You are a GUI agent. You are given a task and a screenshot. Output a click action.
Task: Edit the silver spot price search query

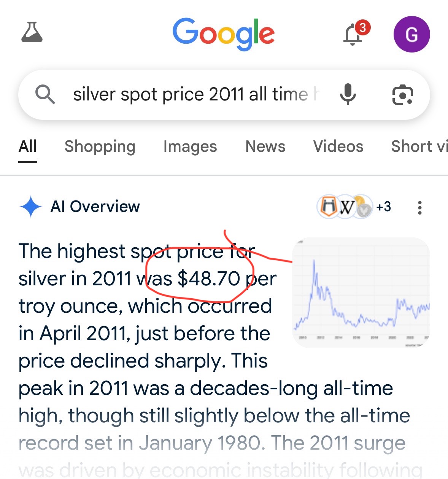click(196, 94)
